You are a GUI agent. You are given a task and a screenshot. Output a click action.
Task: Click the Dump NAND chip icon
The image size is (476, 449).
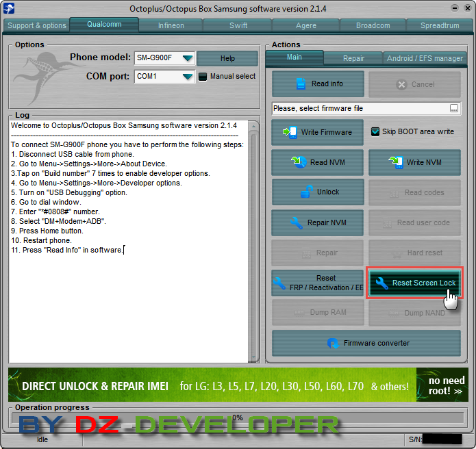(394, 313)
